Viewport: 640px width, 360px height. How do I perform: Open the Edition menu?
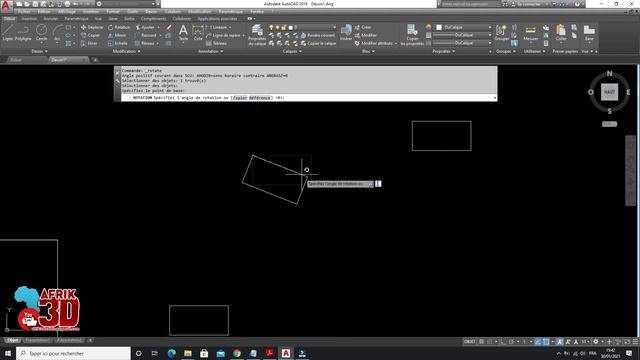click(x=44, y=11)
